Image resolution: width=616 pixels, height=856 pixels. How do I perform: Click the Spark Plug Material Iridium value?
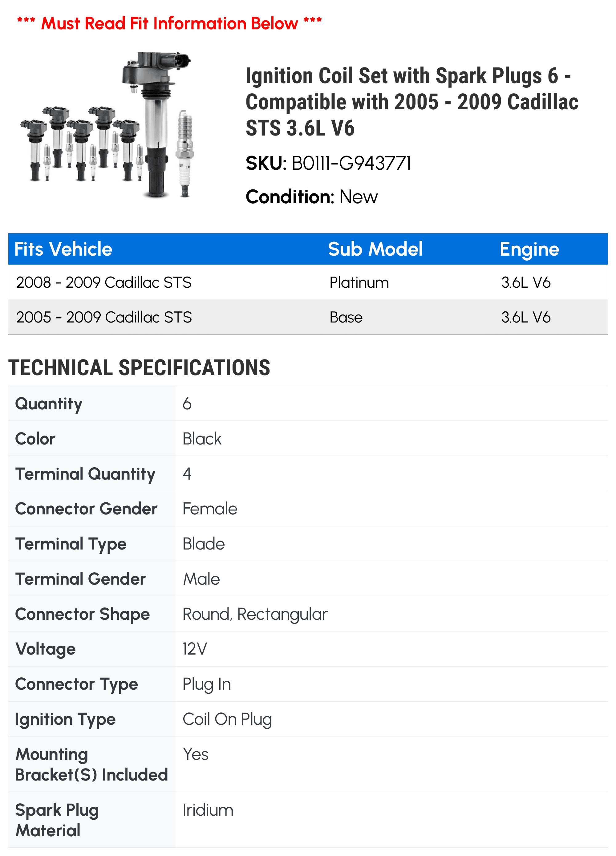208,810
